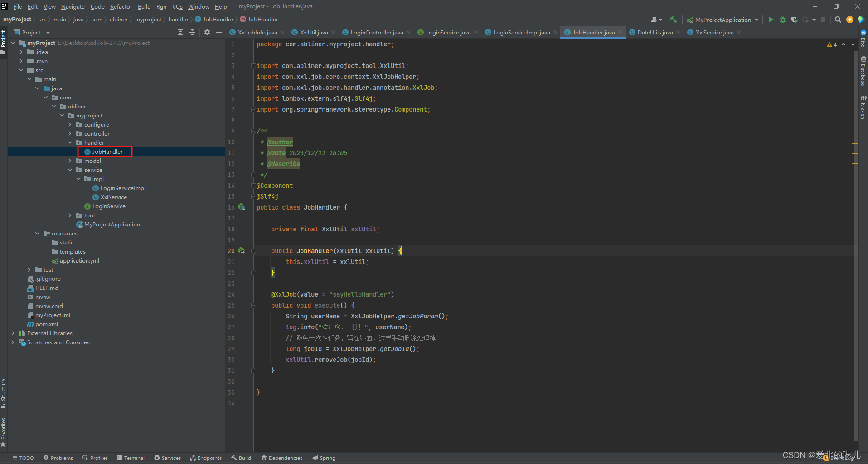Go to next highlighted error arrow

click(853, 44)
